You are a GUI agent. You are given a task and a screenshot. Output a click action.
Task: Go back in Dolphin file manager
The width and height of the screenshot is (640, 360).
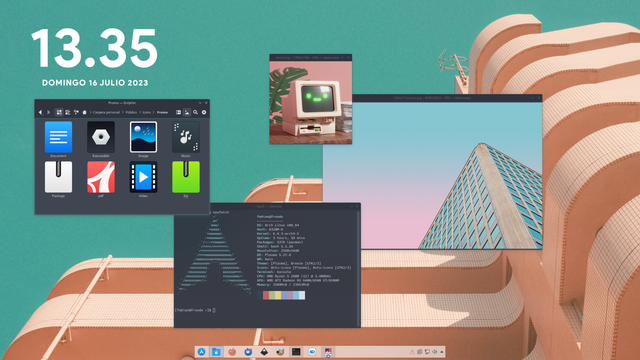pyautogui.click(x=40, y=112)
